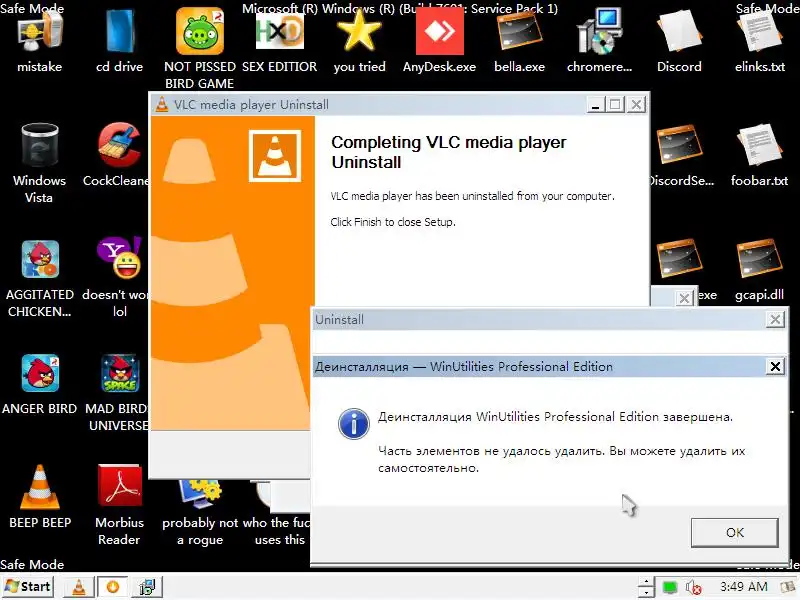800x600 pixels.
Task: Click OK in the WinUtilities uninstall dialog
Action: [735, 533]
